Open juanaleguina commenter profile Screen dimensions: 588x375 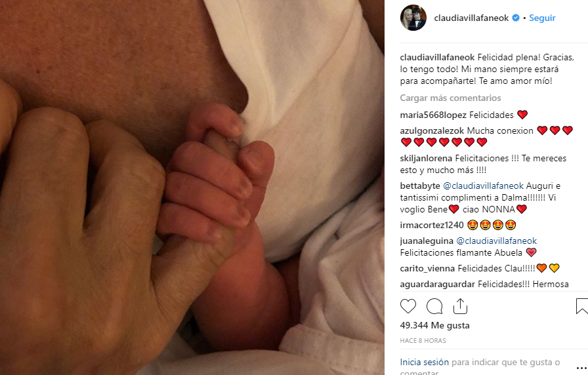[x=427, y=241]
